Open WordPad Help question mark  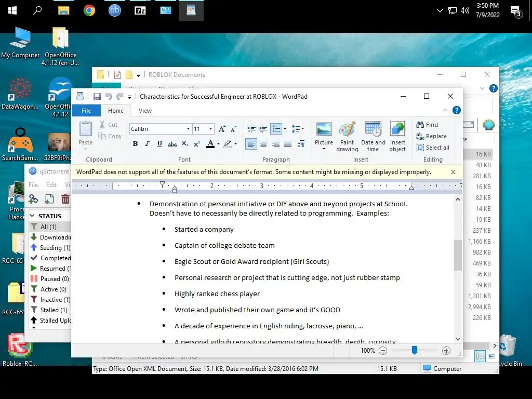457,110
